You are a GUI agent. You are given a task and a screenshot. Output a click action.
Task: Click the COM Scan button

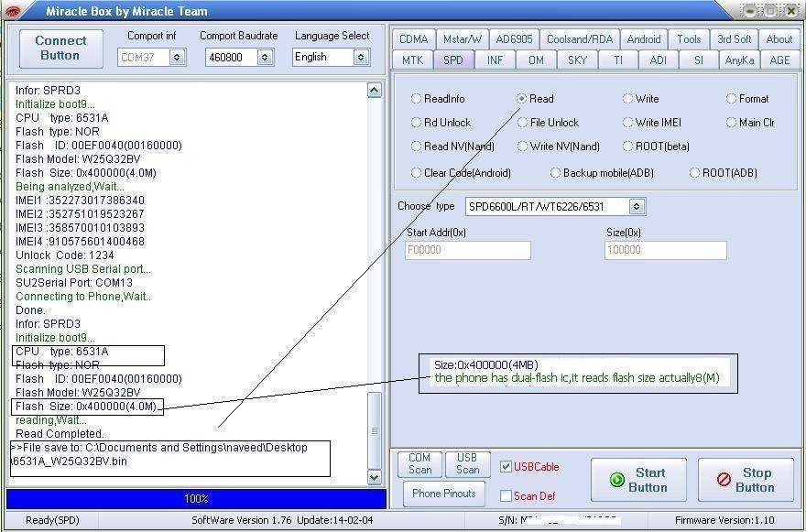click(x=419, y=463)
